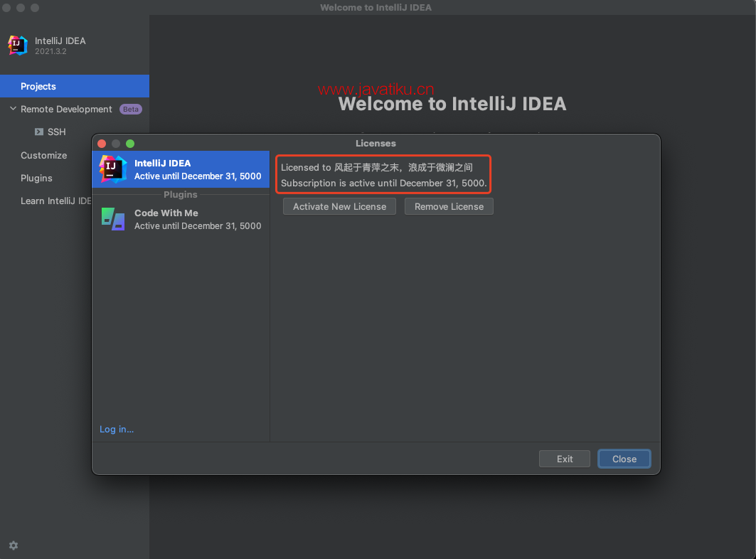Click the green zoom button of Licenses dialog
The height and width of the screenshot is (559, 756).
[x=130, y=144]
